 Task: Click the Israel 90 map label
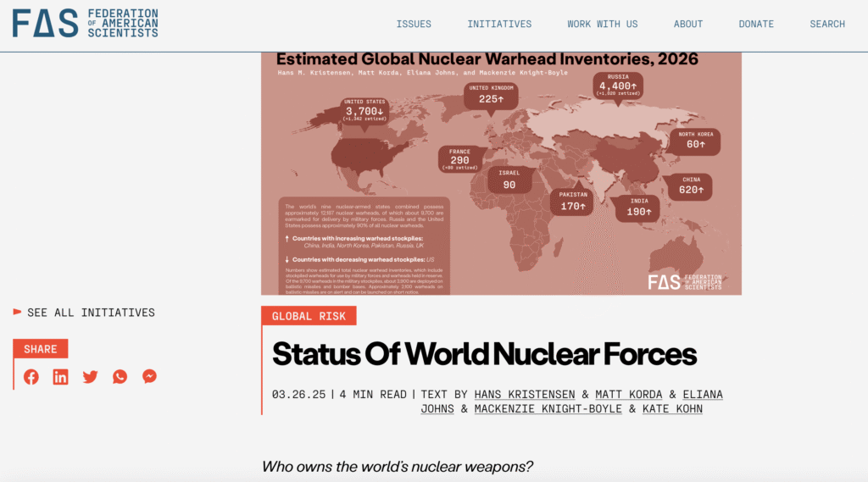tap(509, 180)
